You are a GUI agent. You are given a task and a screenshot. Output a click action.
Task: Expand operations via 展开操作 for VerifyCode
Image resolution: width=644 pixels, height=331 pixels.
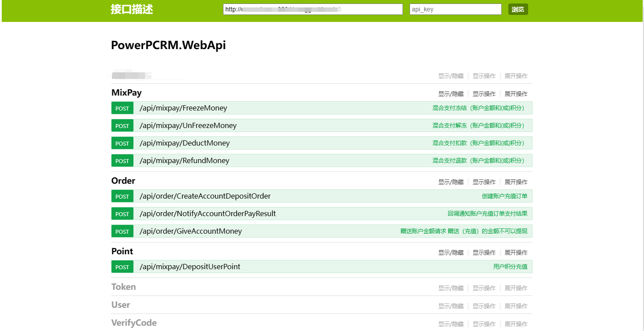516,324
